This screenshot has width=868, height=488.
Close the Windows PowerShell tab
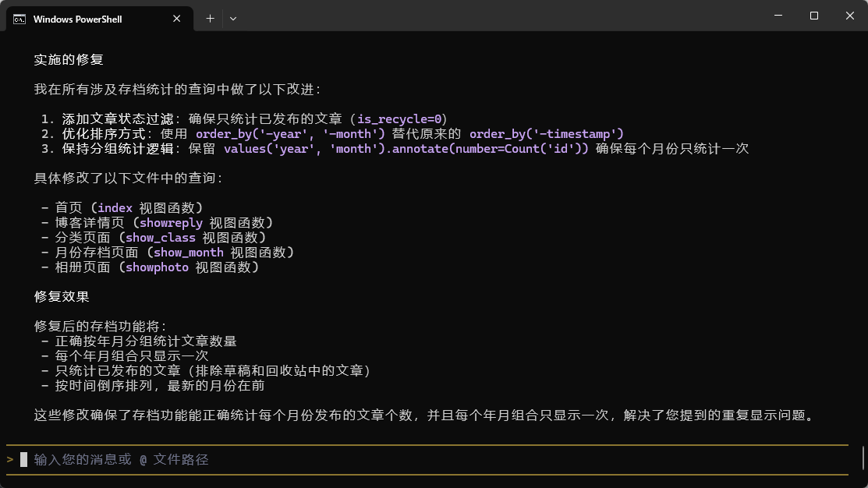(176, 16)
